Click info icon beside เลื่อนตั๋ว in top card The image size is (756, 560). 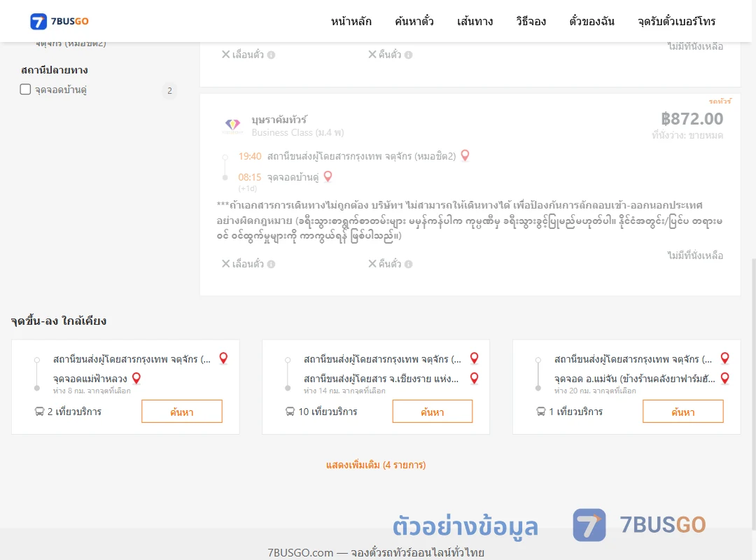pos(272,55)
